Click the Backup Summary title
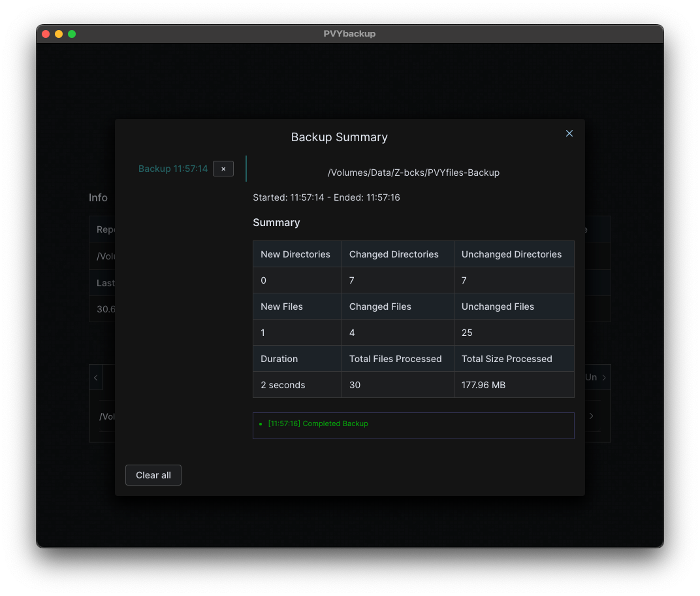The image size is (700, 596). (340, 137)
